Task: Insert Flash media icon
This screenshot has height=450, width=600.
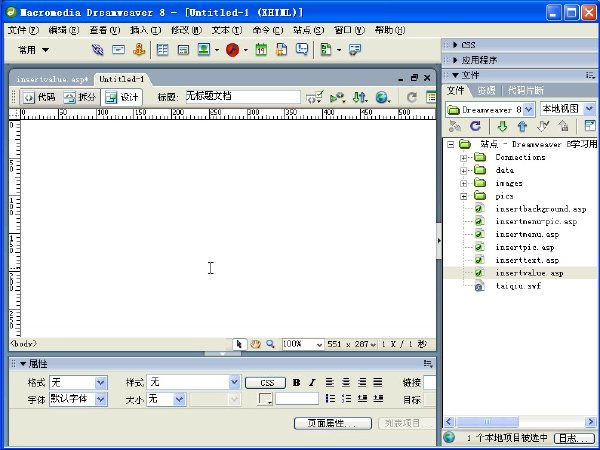Action: pyautogui.click(x=233, y=50)
